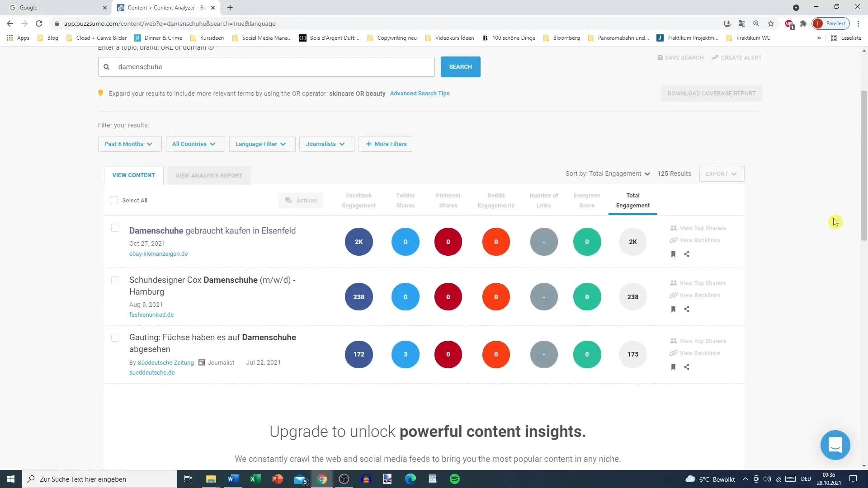Image resolution: width=868 pixels, height=488 pixels.
Task: Bookmark the Schuhdesigner Cox article
Action: pyautogui.click(x=673, y=309)
